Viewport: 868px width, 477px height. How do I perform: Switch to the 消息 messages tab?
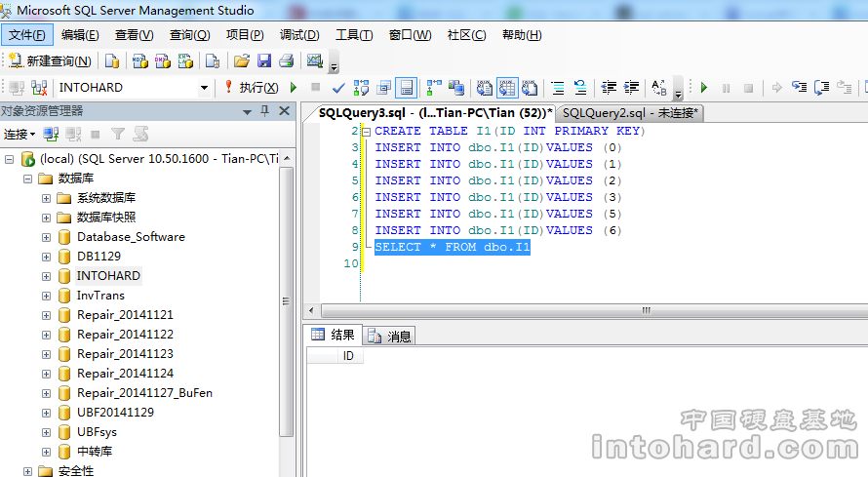tap(390, 336)
